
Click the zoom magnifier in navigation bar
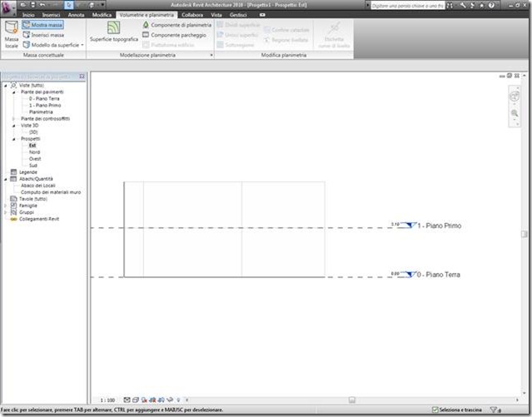click(515, 113)
